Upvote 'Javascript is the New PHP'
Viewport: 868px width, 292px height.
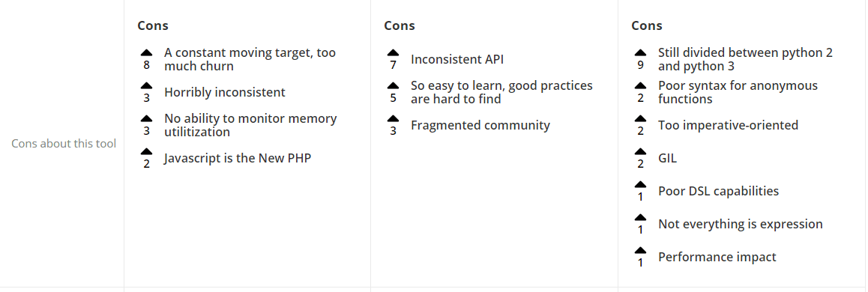[146, 151]
